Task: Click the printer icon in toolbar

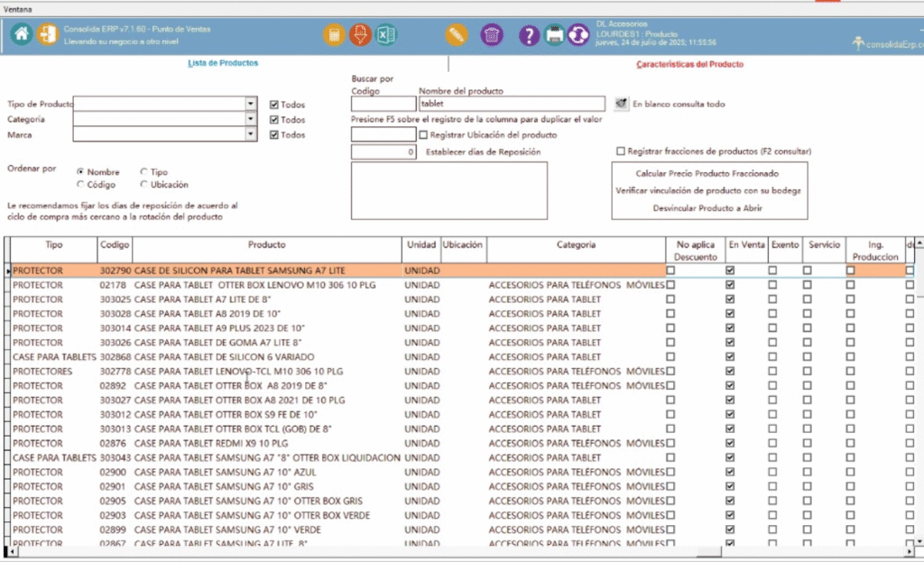Action: point(554,35)
